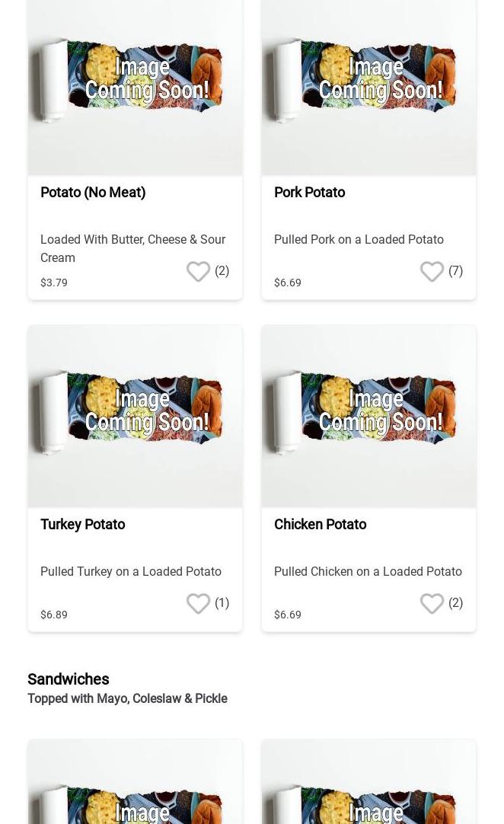Open the first sandwich card image under Sandwiches
The width and height of the screenshot is (504, 824).
point(135,781)
